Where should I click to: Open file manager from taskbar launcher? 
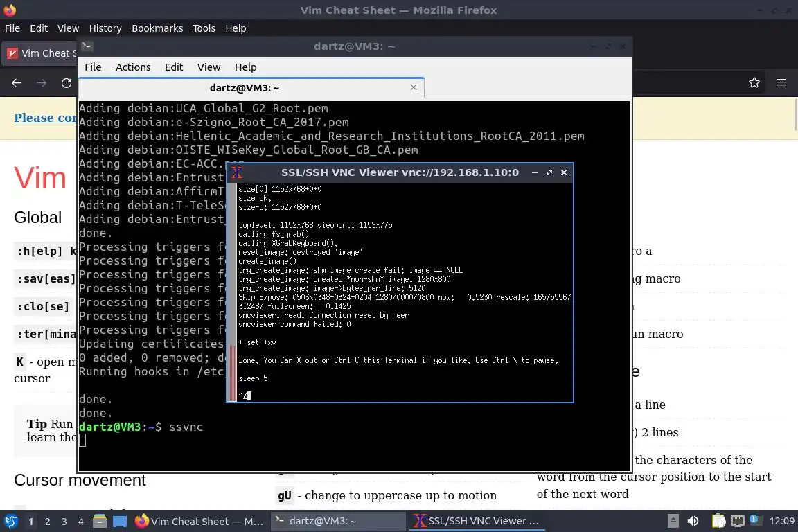100,522
